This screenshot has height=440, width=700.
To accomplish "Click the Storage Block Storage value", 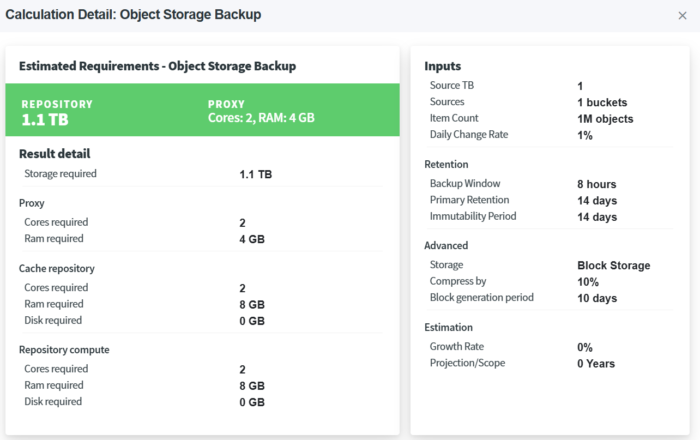I will (613, 266).
